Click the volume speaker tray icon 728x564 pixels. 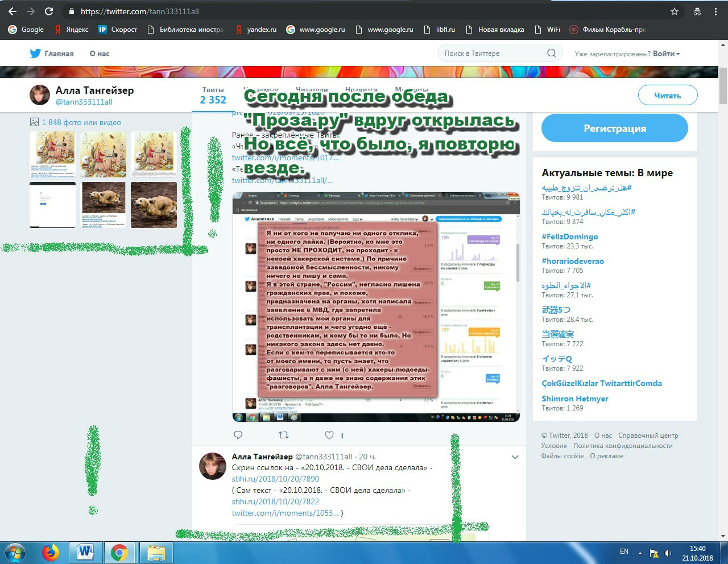[668, 553]
